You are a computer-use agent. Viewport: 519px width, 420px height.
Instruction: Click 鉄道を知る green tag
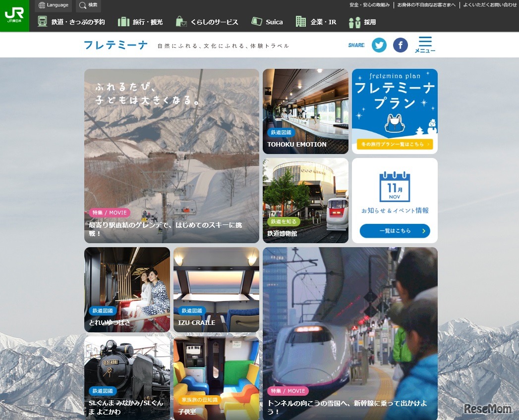pyautogui.click(x=284, y=221)
